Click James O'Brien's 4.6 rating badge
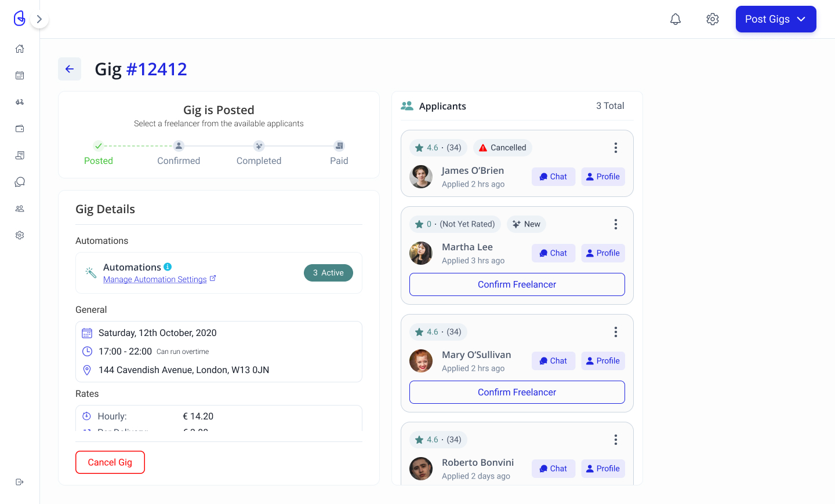The width and height of the screenshot is (835, 504). [438, 148]
